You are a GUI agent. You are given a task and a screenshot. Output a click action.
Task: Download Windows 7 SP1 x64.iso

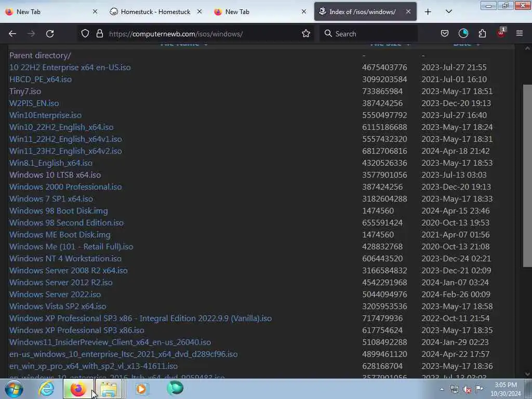click(51, 199)
